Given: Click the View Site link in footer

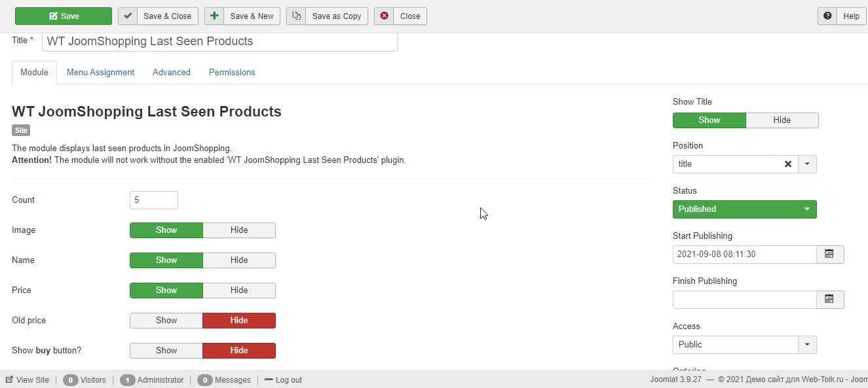Looking at the screenshot, I should [28, 380].
